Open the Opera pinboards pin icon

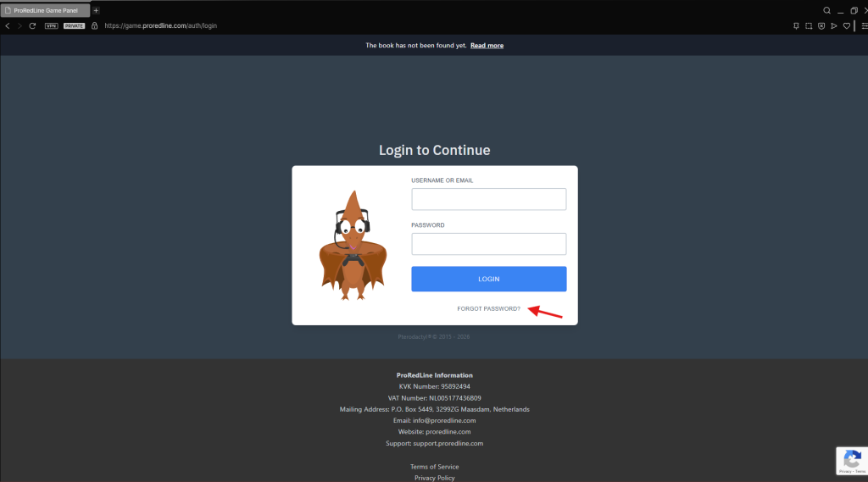(x=796, y=26)
